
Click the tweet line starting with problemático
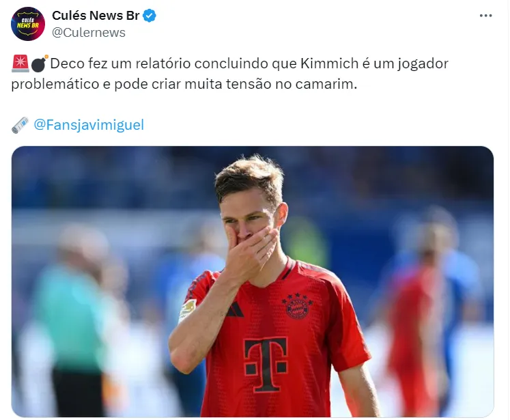pyautogui.click(x=184, y=84)
